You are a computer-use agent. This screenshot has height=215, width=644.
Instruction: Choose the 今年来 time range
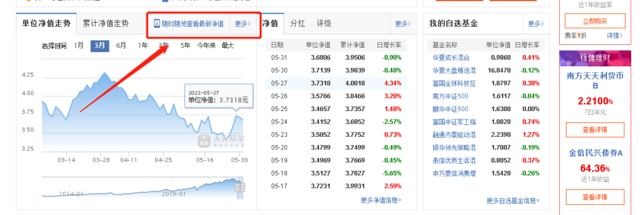pos(206,45)
